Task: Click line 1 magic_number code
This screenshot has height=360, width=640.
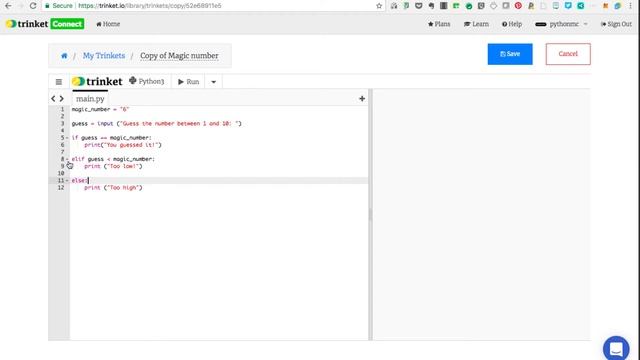Action: [100, 109]
